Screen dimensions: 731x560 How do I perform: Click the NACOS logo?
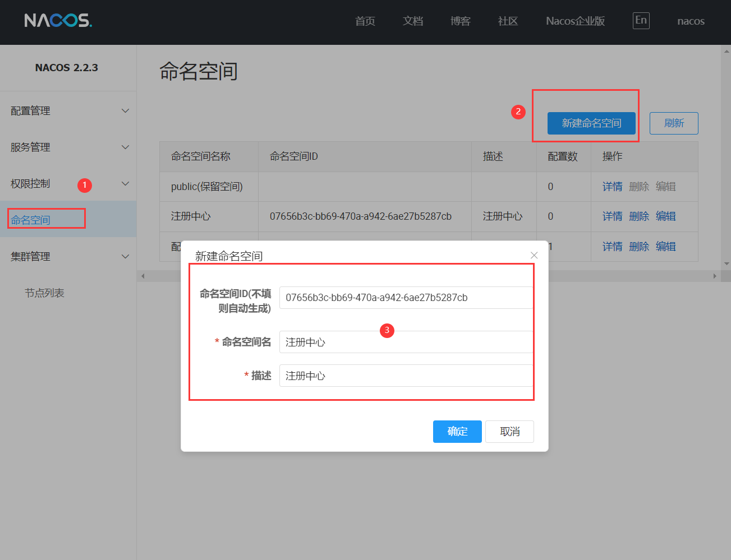coord(58,21)
